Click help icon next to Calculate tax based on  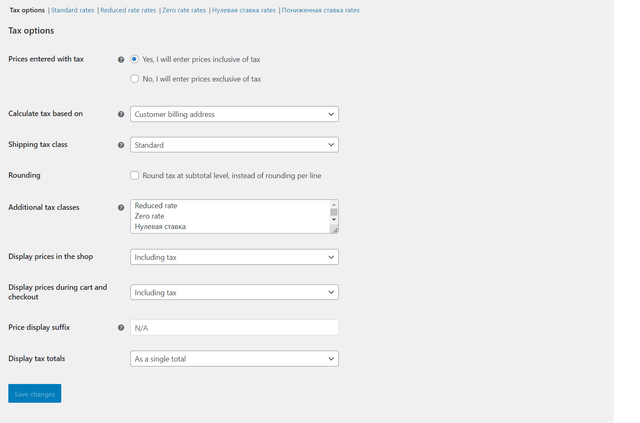click(x=121, y=114)
